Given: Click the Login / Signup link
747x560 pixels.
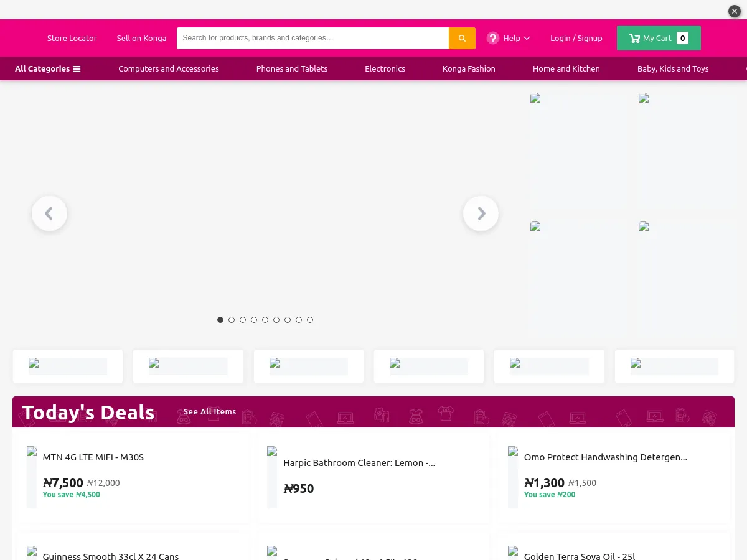Looking at the screenshot, I should (x=576, y=38).
